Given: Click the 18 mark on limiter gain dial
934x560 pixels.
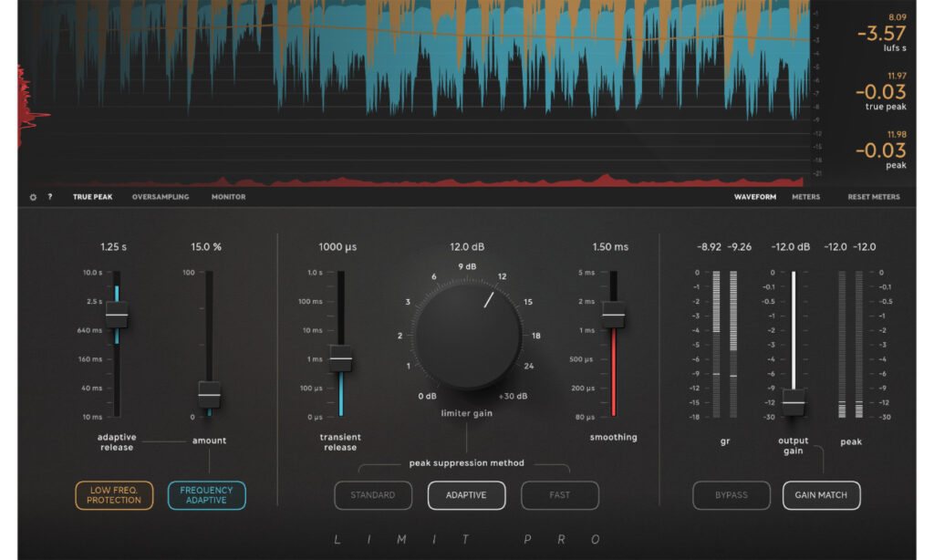Looking at the screenshot, I should coord(536,336).
